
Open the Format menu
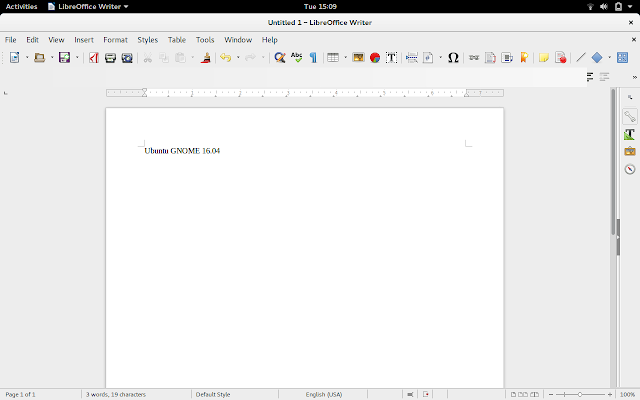pyautogui.click(x=116, y=40)
